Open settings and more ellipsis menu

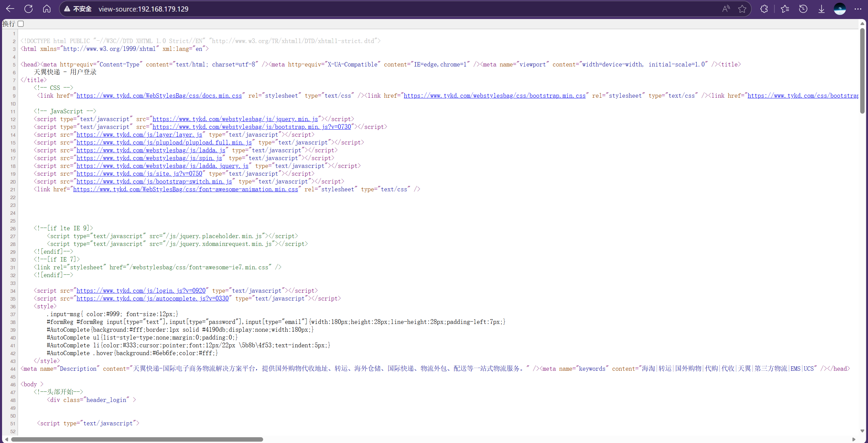click(858, 9)
